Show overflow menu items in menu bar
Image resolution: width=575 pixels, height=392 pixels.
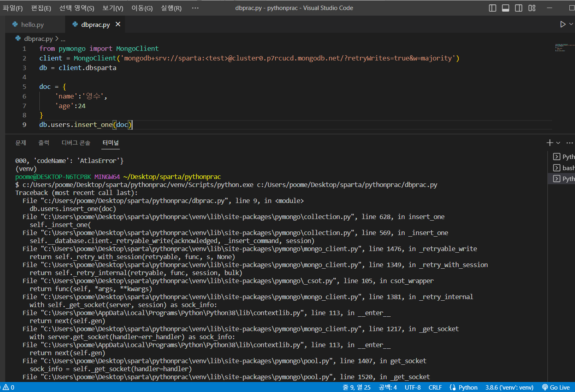pyautogui.click(x=195, y=8)
